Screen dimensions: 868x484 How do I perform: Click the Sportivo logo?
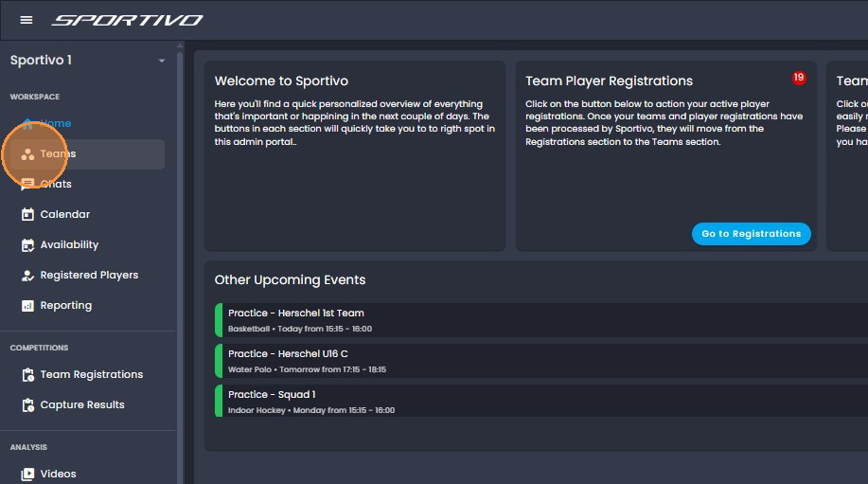point(128,20)
